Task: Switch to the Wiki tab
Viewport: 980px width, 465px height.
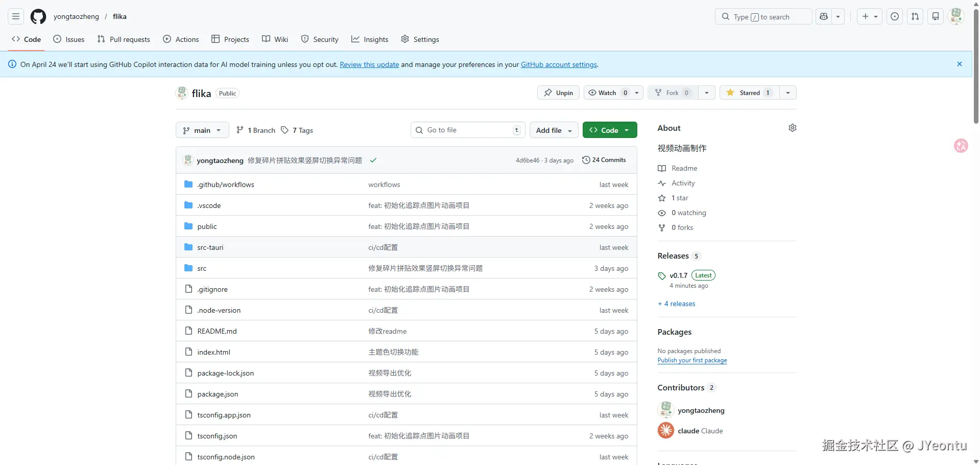Action: [x=275, y=39]
